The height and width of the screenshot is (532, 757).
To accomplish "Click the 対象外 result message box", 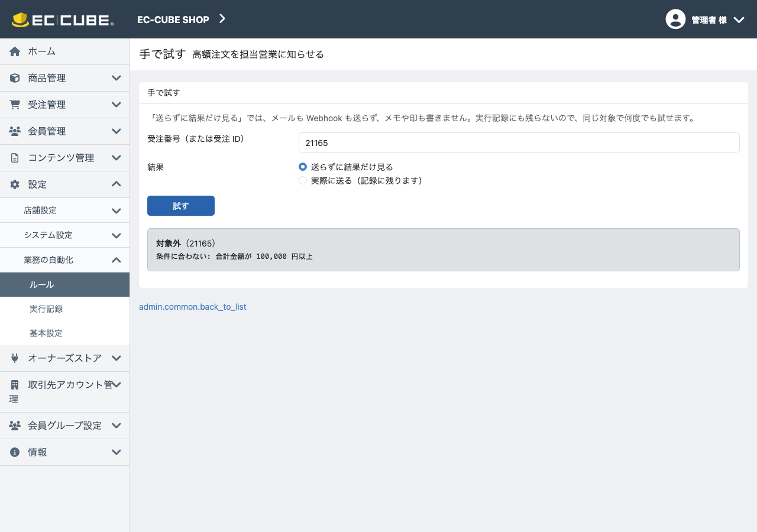I will coord(444,250).
